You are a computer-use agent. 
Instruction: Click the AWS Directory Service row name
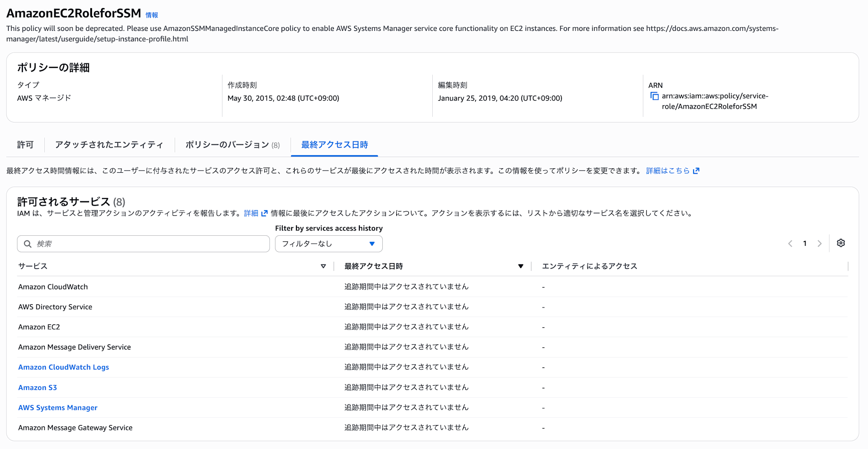pos(55,307)
